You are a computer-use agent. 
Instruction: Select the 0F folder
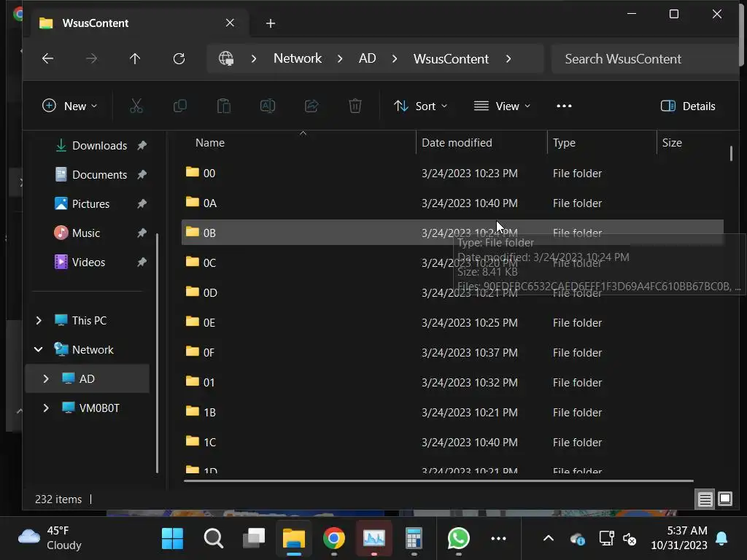[x=452, y=352]
